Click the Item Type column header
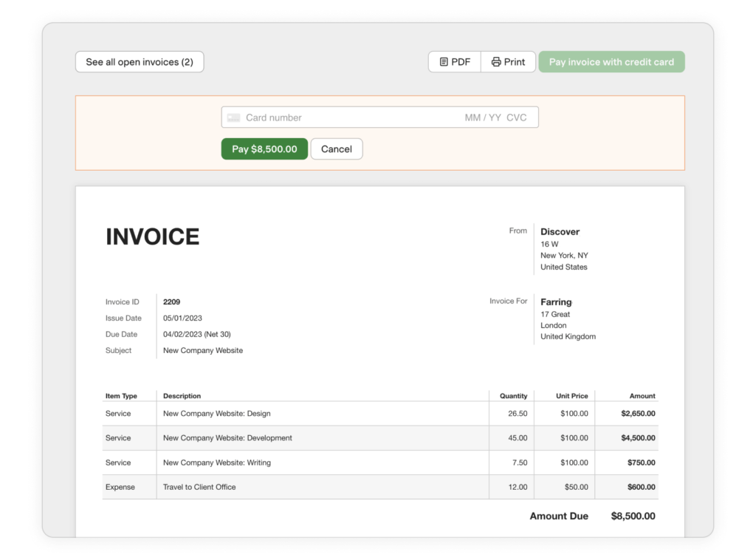The width and height of the screenshot is (756, 560). (x=121, y=396)
